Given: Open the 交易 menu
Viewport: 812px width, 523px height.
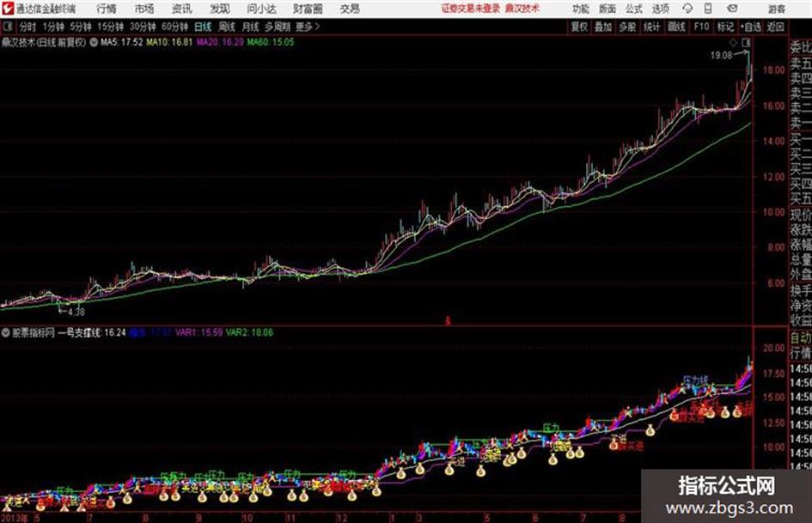Looking at the screenshot, I should pos(350,9).
